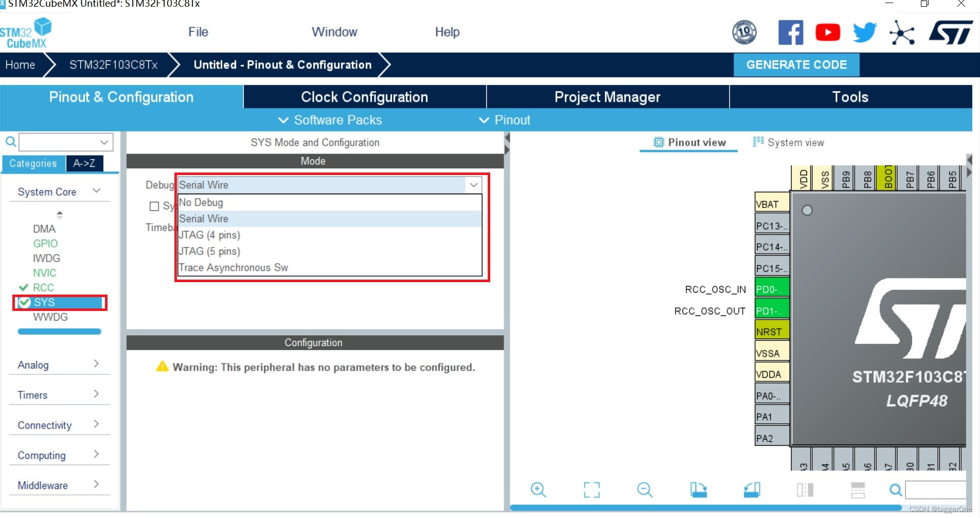Click the split view layout icon

coord(805,489)
